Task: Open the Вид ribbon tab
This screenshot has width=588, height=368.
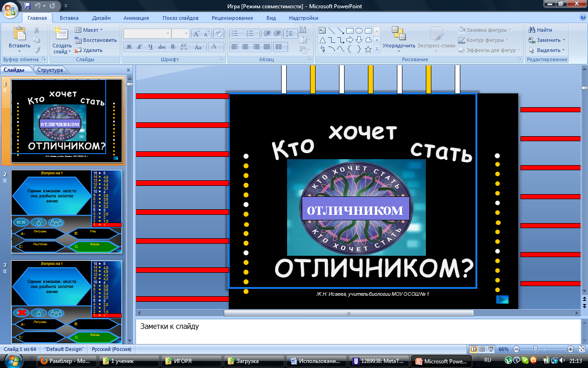Action: 271,18
